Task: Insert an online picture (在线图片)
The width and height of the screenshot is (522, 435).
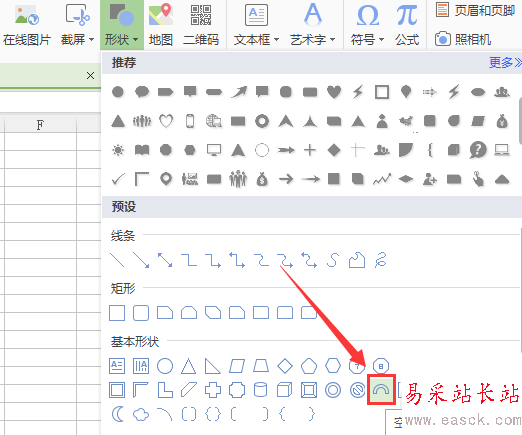Action: tap(27, 26)
